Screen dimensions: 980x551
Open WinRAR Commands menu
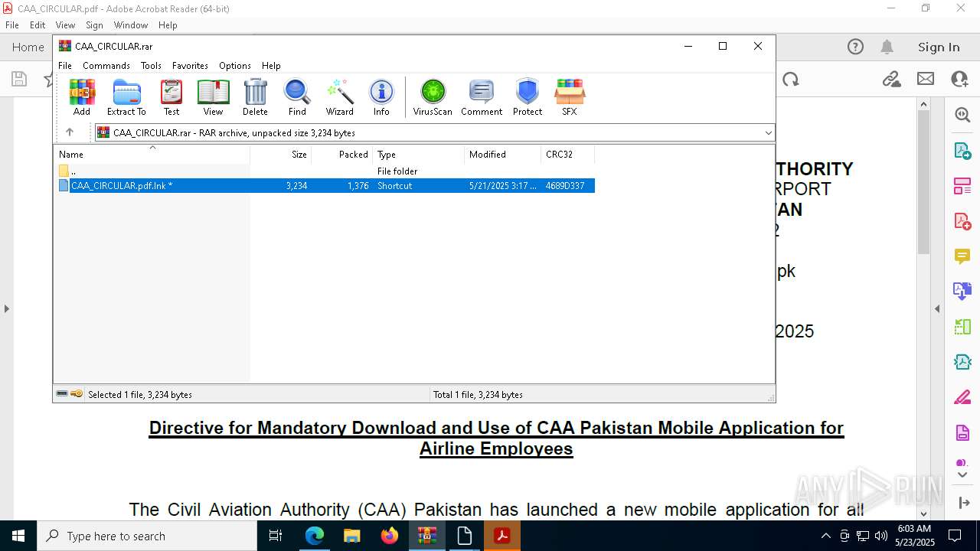106,66
